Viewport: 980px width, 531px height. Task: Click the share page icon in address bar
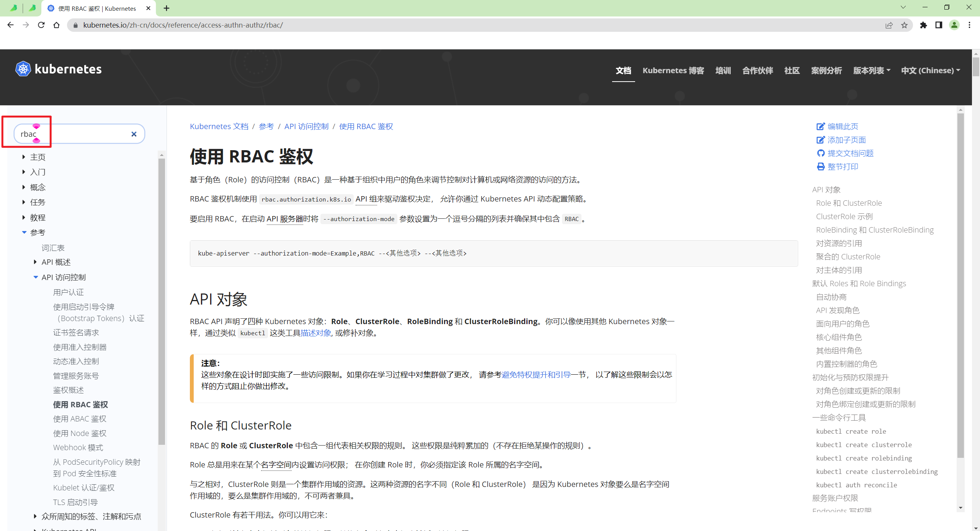(x=889, y=25)
